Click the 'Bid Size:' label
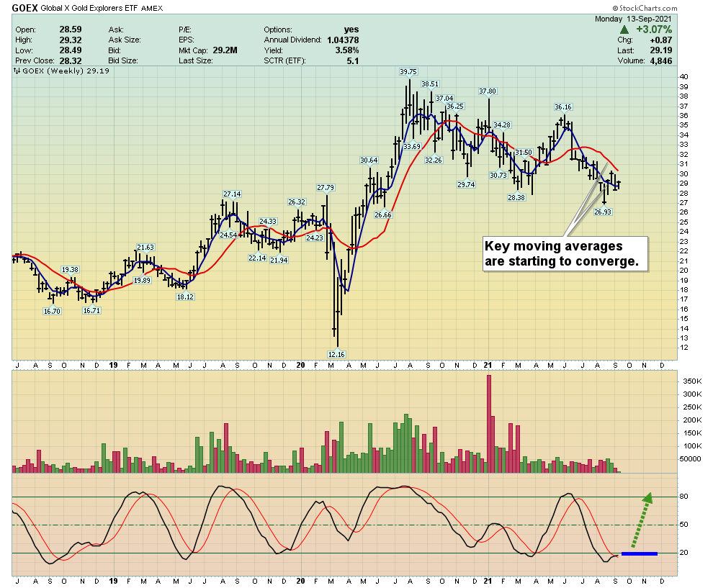Image resolution: width=713 pixels, height=588 pixels. [122, 61]
